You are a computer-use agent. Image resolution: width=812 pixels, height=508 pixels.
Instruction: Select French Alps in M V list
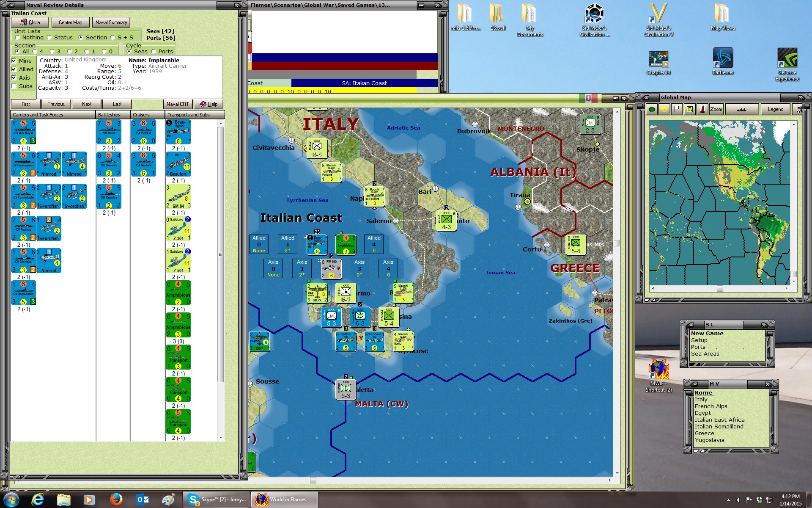pyautogui.click(x=711, y=406)
